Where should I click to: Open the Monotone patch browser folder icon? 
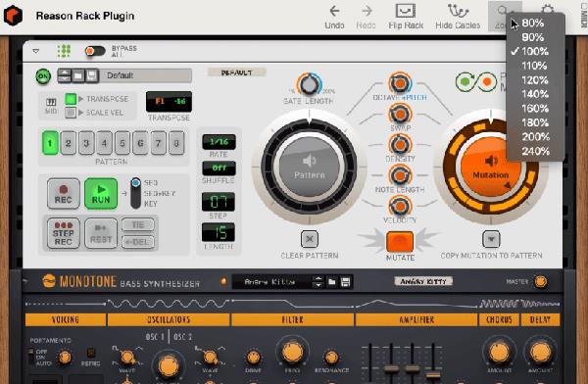click(x=332, y=281)
